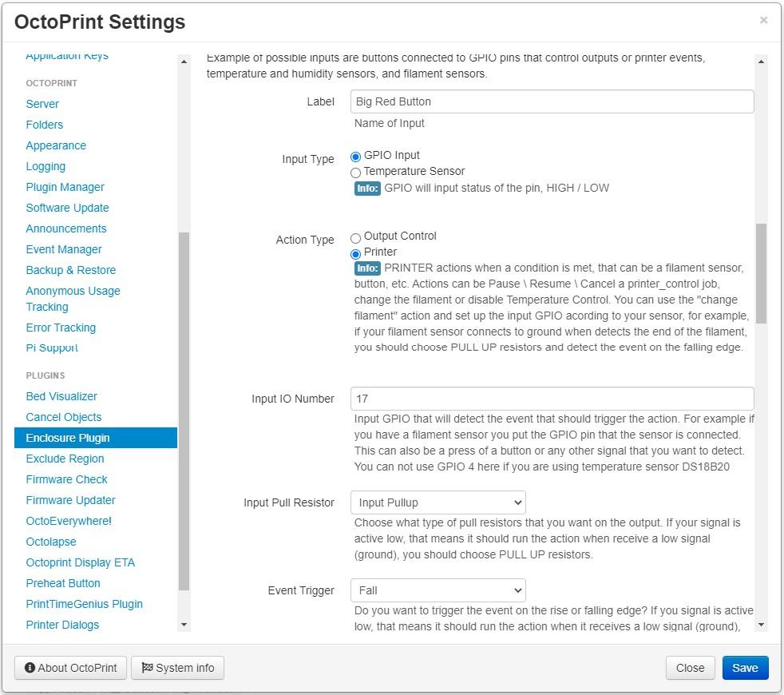Click the Input IO Number field

pos(552,399)
